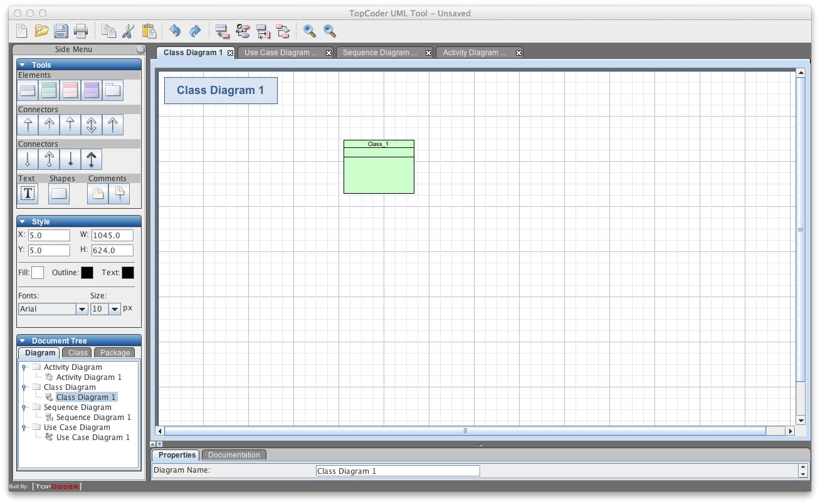Collapse the Class Diagram tree node

tap(25, 387)
